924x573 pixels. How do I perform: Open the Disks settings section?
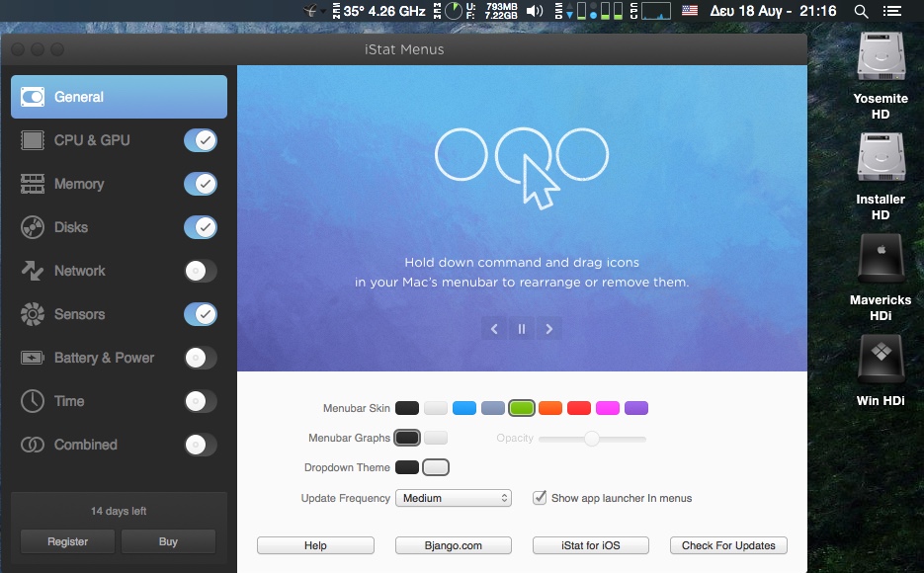71,227
